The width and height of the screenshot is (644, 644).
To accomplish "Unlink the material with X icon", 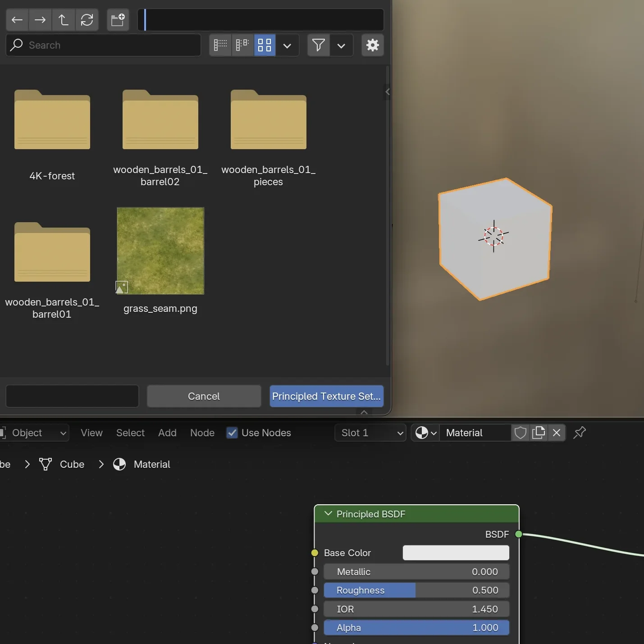I will pos(557,433).
